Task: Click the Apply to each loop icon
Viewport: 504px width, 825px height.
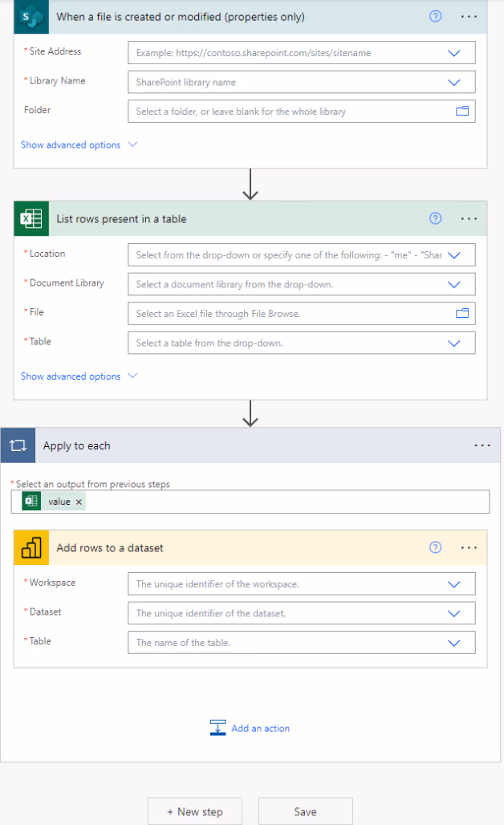Action: [18, 445]
